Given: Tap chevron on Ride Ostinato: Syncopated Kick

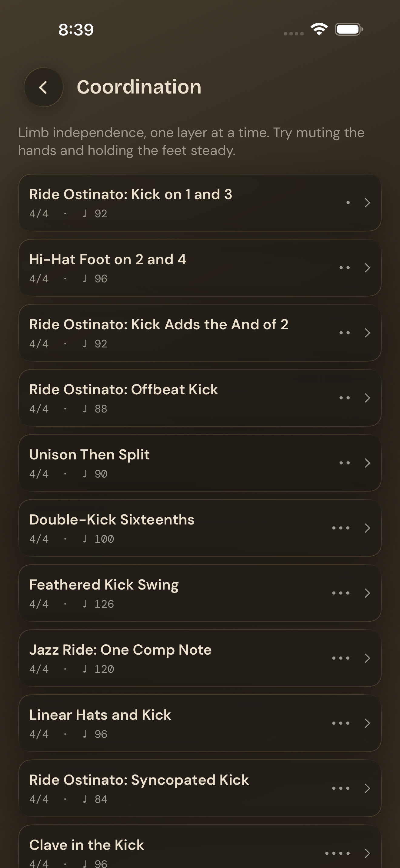Looking at the screenshot, I should click(x=367, y=788).
